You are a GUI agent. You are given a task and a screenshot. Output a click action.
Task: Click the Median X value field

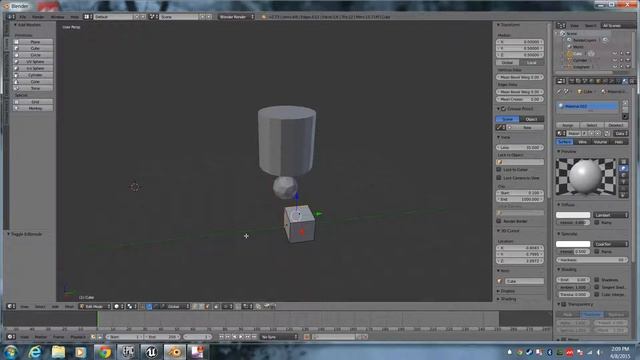[x=520, y=42]
